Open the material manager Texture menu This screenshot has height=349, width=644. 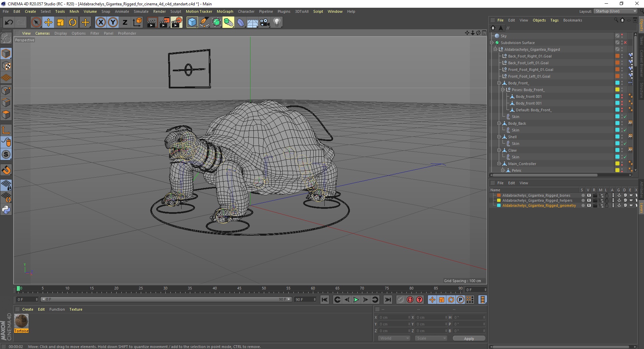(x=76, y=309)
